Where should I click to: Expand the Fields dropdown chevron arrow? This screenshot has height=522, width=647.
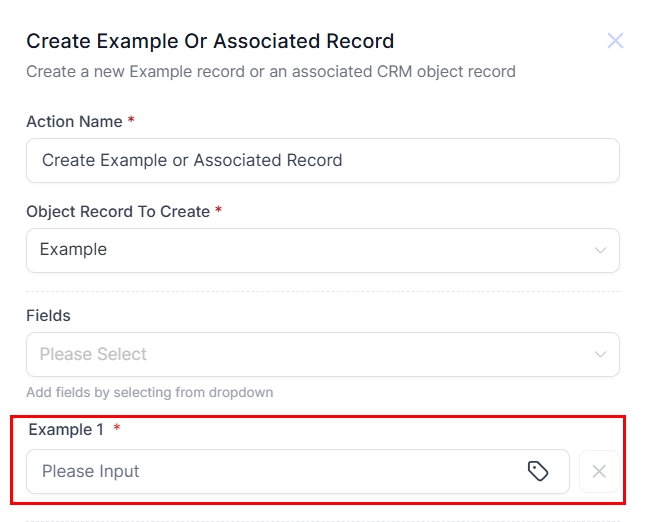pyautogui.click(x=600, y=354)
